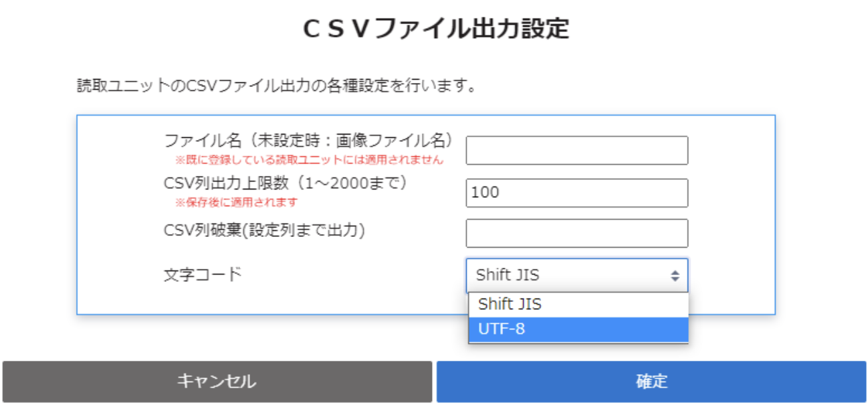Click empty area left of 文字コード label in panel
Viewport: 868px width, 407px height.
[x=120, y=274]
